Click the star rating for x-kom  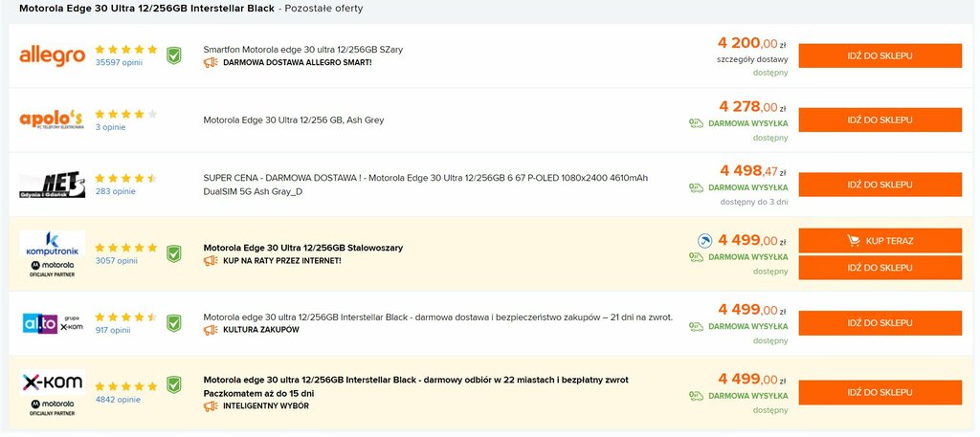(126, 386)
